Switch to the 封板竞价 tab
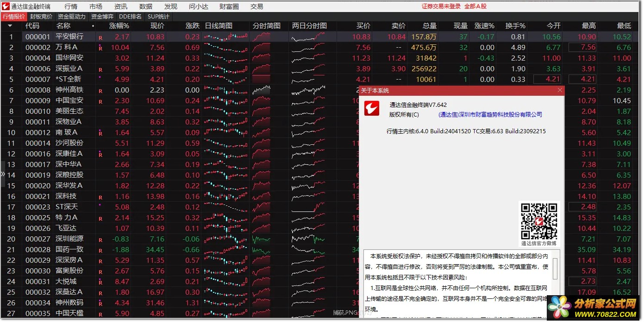 point(41,17)
